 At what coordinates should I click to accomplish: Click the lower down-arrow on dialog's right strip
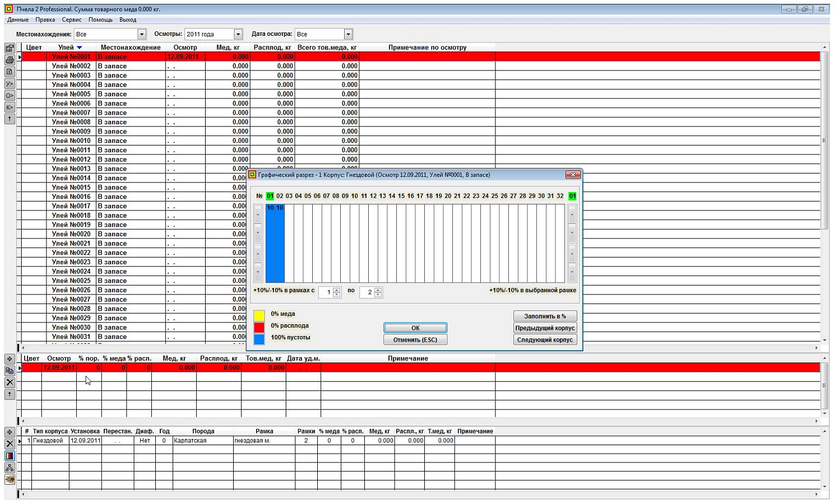[572, 272]
